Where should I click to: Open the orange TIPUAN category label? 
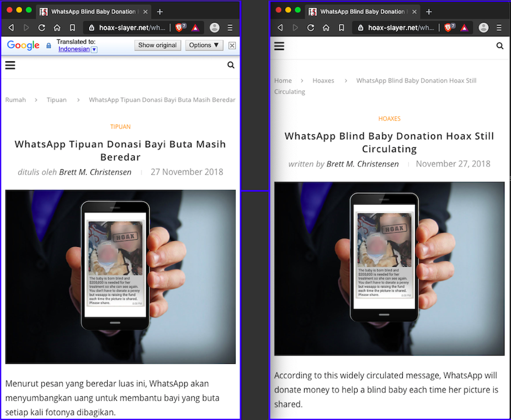click(120, 127)
